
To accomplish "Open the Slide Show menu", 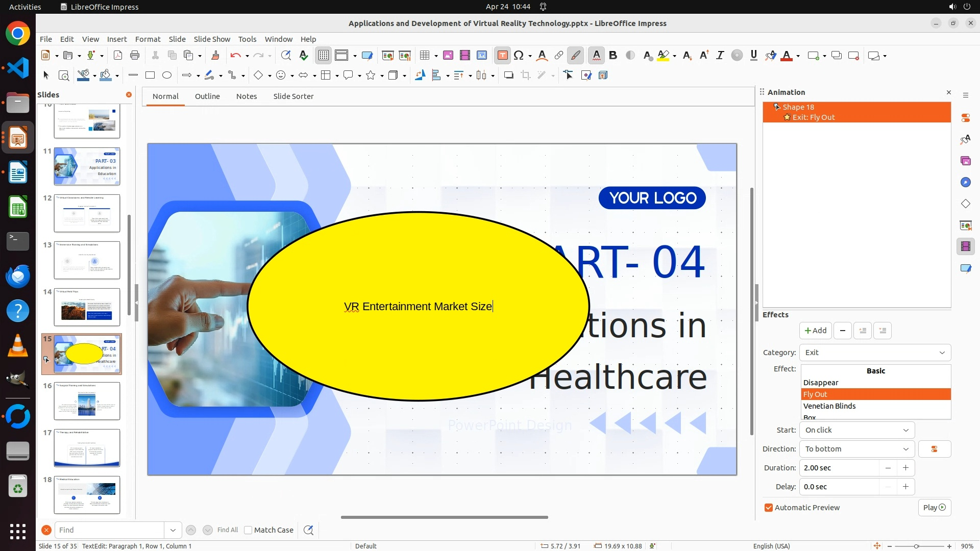I will click(212, 39).
